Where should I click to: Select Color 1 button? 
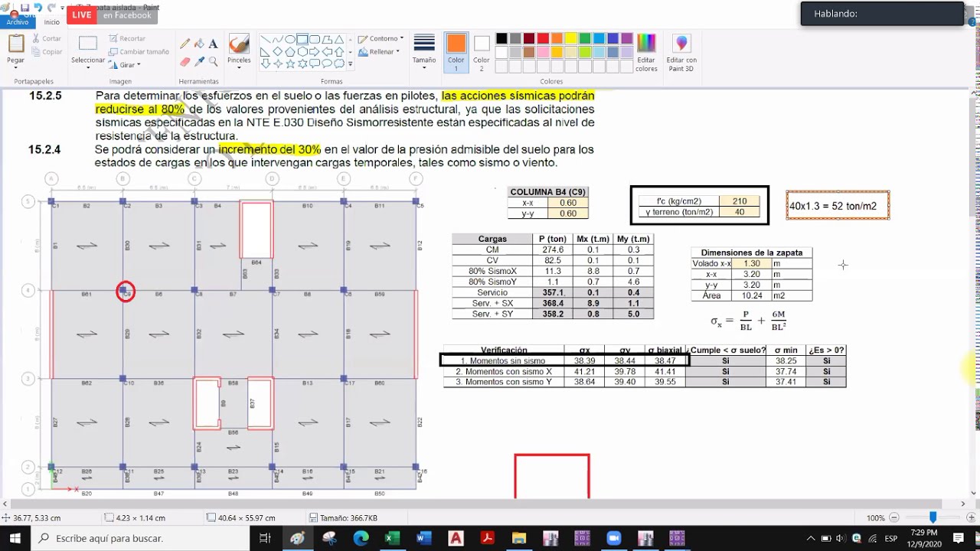456,52
